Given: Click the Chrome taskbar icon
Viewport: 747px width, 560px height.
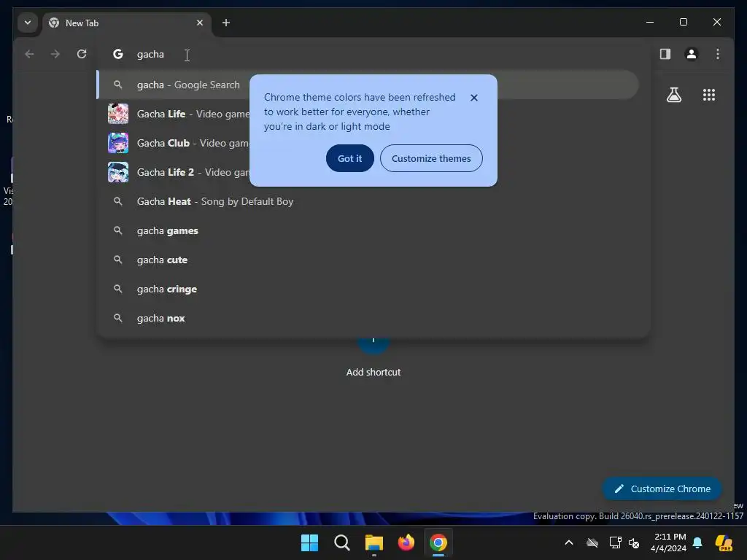Looking at the screenshot, I should point(438,542).
